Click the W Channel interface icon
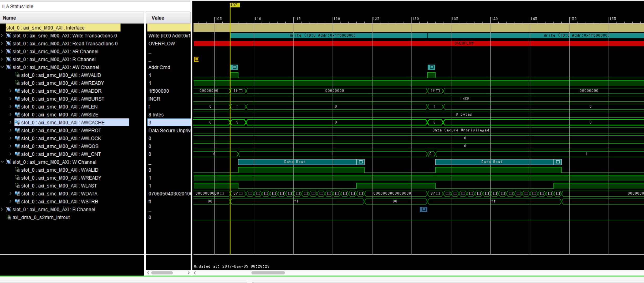Image resolution: width=644 pixels, height=283 pixels. [x=9, y=162]
